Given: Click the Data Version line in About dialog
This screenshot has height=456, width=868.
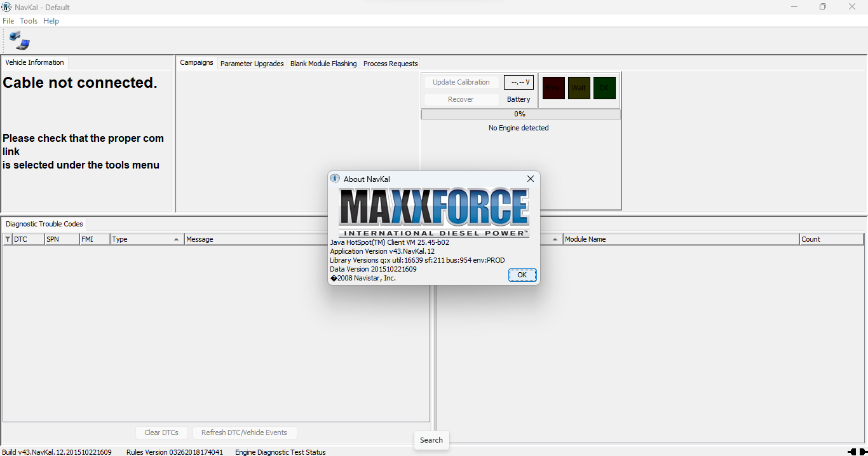Looking at the screenshot, I should point(374,269).
